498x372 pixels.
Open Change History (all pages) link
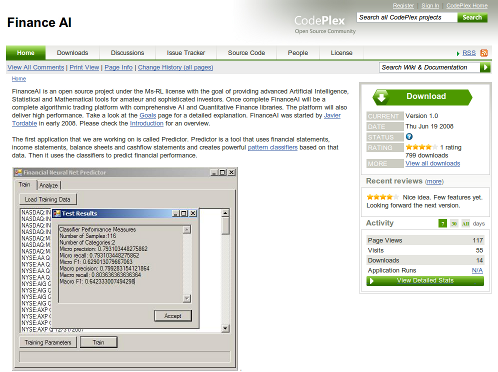(x=175, y=67)
